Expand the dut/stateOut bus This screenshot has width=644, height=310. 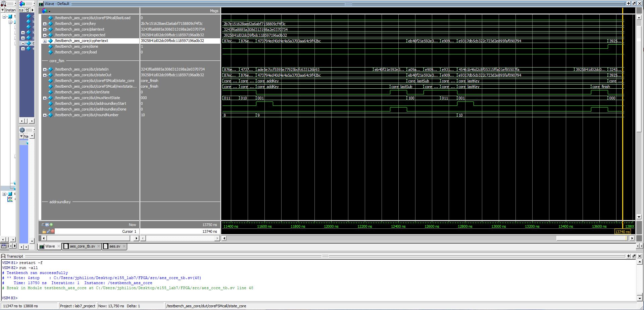[45, 75]
